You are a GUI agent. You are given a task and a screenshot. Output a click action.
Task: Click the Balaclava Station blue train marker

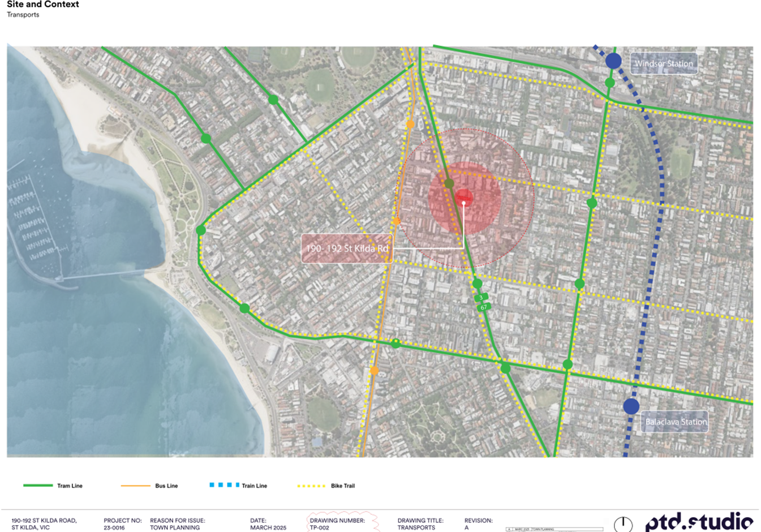click(x=631, y=406)
